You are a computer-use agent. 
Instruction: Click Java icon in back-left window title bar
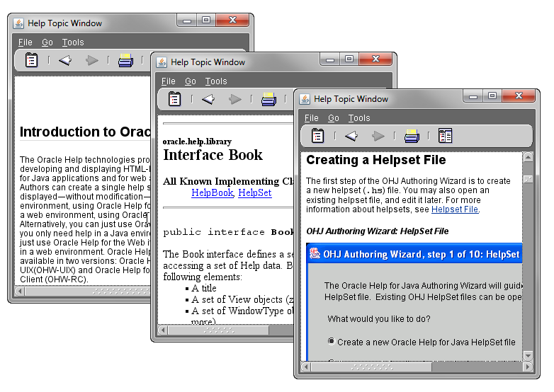click(18, 23)
